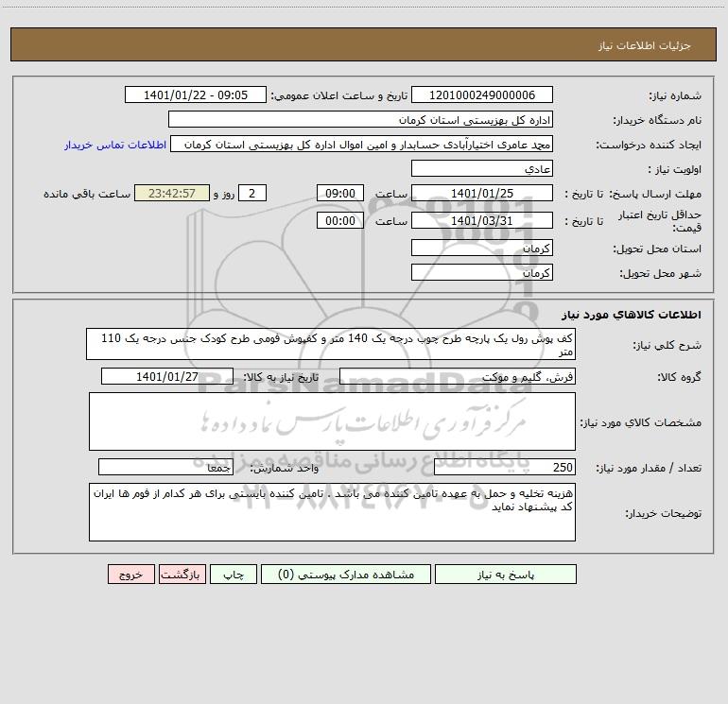The width and height of the screenshot is (728, 704).
Task: Click the 'نام دستگاه خریدار:' label
Action: tap(657, 120)
